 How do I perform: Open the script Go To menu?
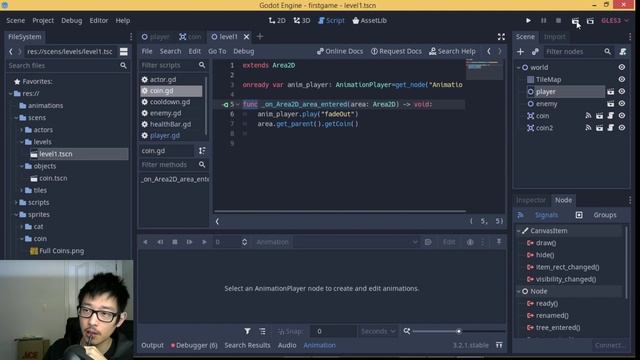coord(217,51)
